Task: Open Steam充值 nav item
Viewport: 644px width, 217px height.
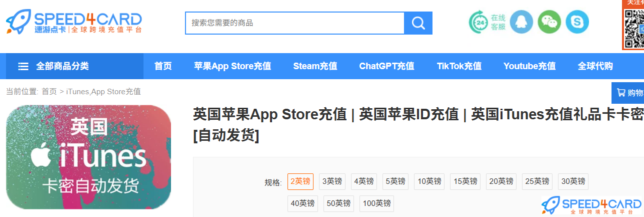Action: tap(315, 66)
